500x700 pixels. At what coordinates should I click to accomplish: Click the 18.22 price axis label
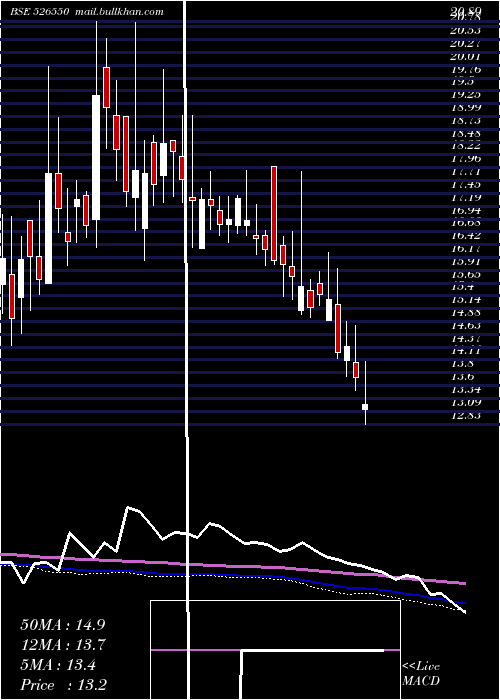(466, 146)
